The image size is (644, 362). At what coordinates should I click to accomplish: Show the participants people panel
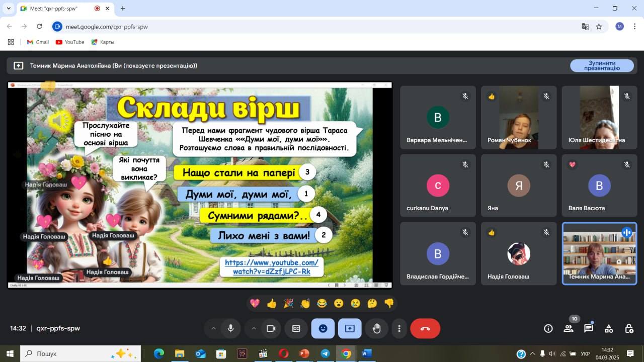[569, 328]
